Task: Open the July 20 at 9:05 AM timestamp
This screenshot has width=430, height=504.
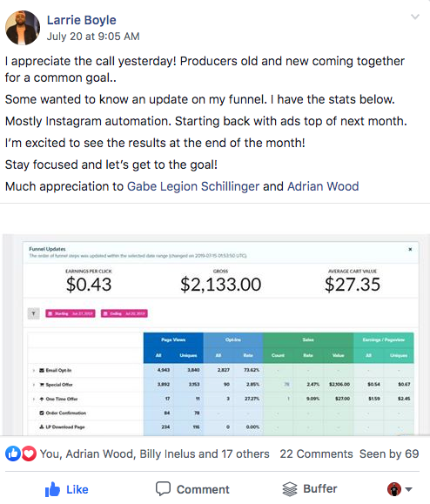Action: 93,37
